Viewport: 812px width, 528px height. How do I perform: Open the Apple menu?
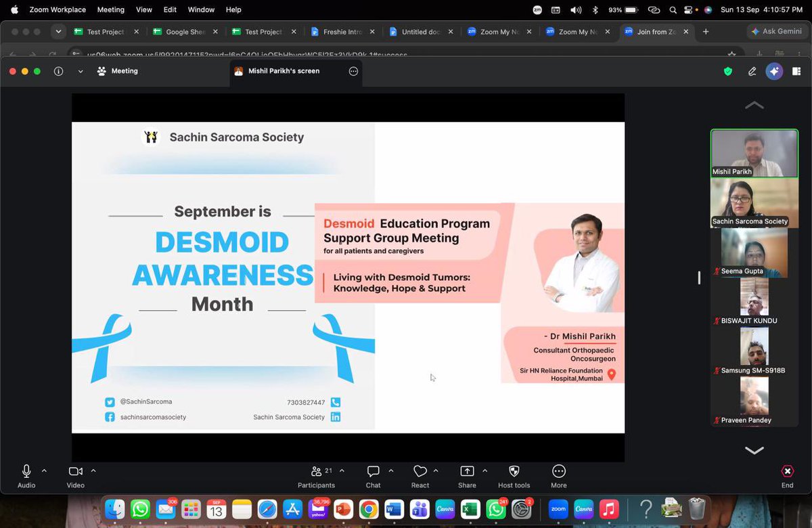tap(14, 9)
